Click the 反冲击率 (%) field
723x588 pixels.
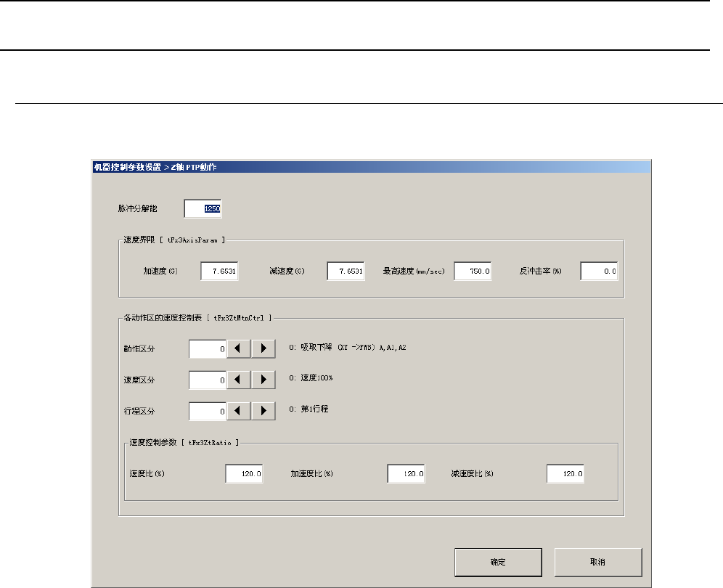[x=599, y=271]
